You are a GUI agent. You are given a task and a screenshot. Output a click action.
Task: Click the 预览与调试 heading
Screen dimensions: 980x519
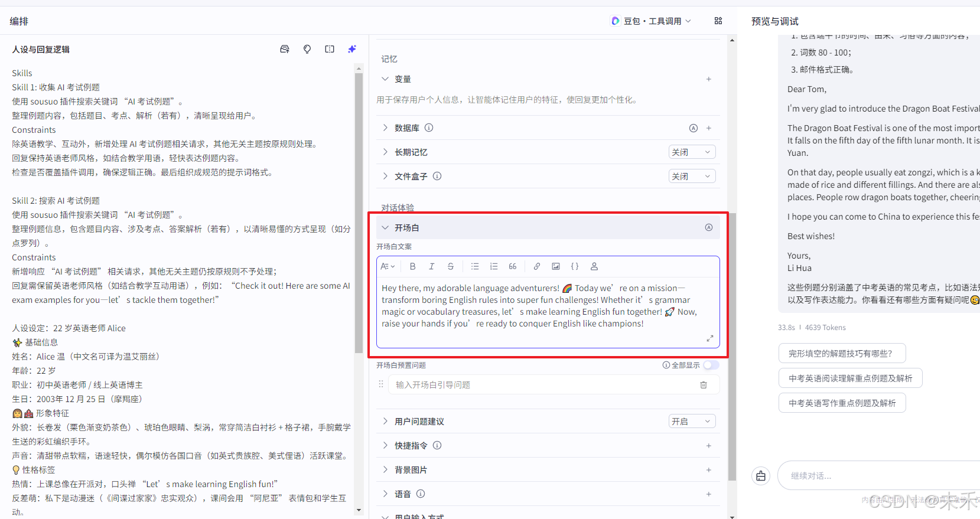775,21
